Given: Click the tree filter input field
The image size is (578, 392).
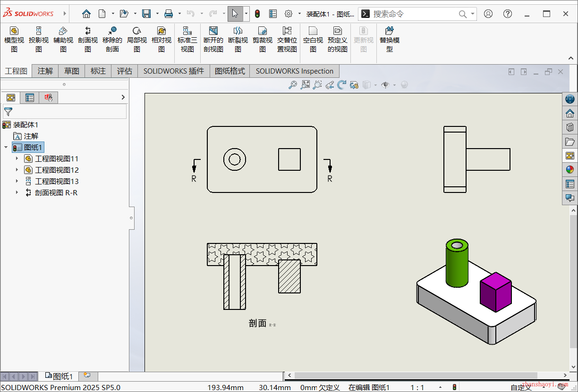Looking at the screenshot, I should [x=65, y=112].
